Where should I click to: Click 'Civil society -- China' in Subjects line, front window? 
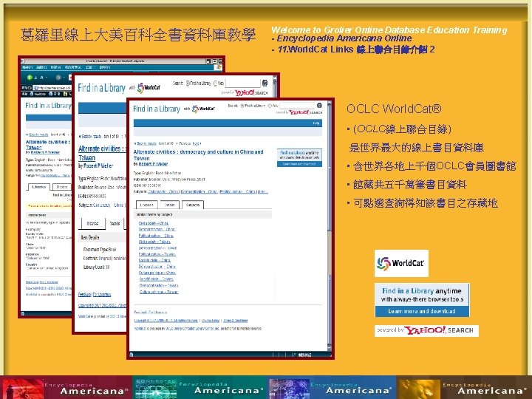(x=163, y=191)
